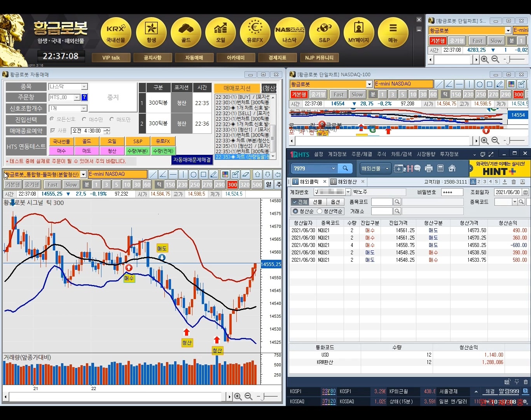Screen dimensions: 531x420
Task: Zoom in on NASDAQ-100 single chart
Action: tap(485, 140)
